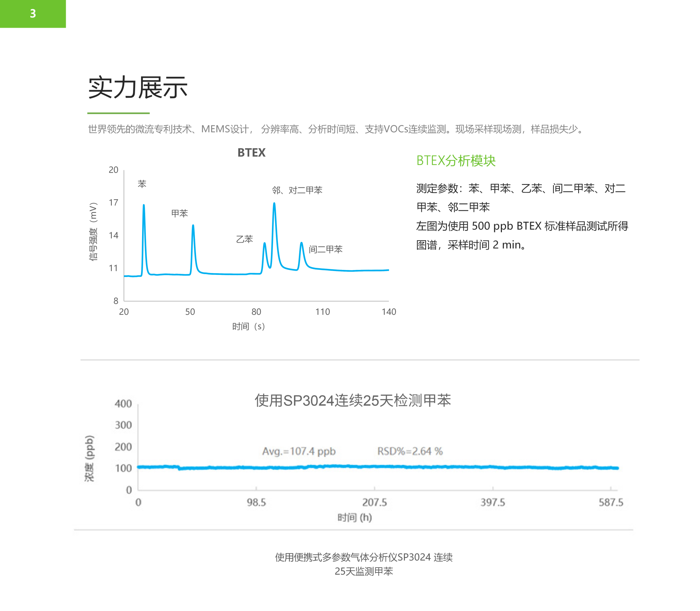700x611 pixels.
Task: Click the 时间（s）axis label
Action: pyautogui.click(x=248, y=326)
